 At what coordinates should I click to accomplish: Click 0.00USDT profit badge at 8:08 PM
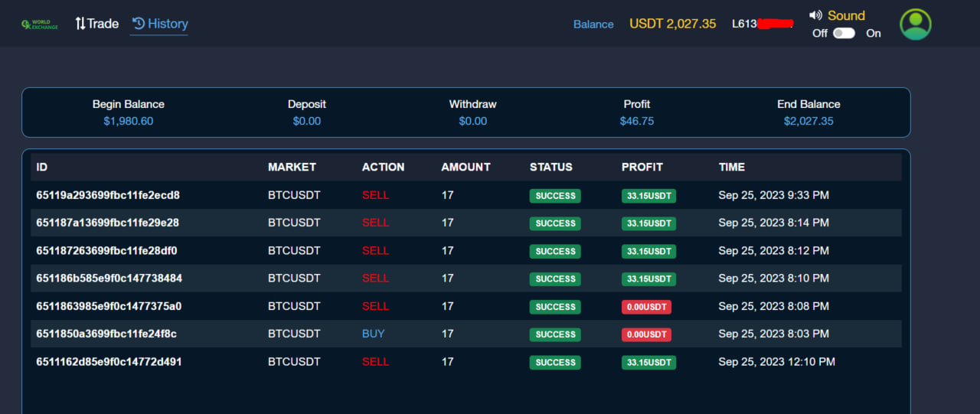pyautogui.click(x=646, y=307)
